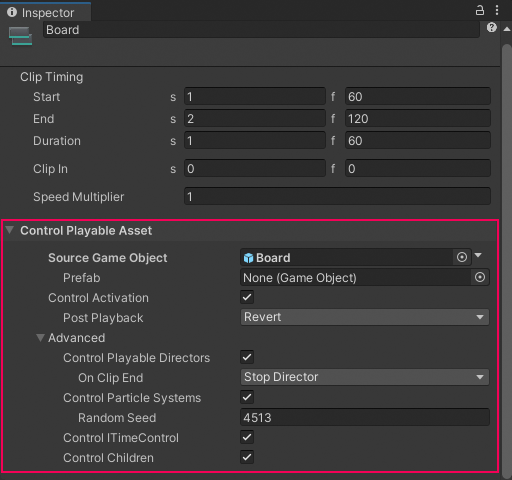
Task: Toggle the Control Particle Systems checkbox
Action: coord(247,397)
